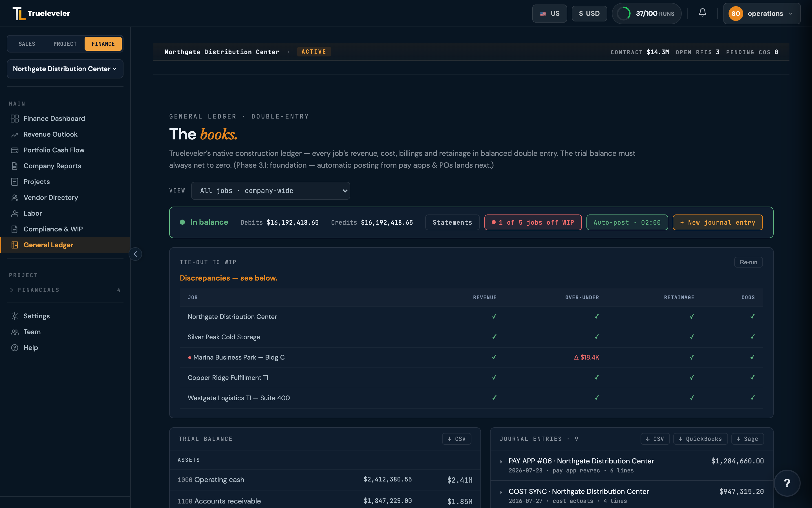The width and height of the screenshot is (812, 508).
Task: Click the Compliance & WIP file icon
Action: click(14, 229)
